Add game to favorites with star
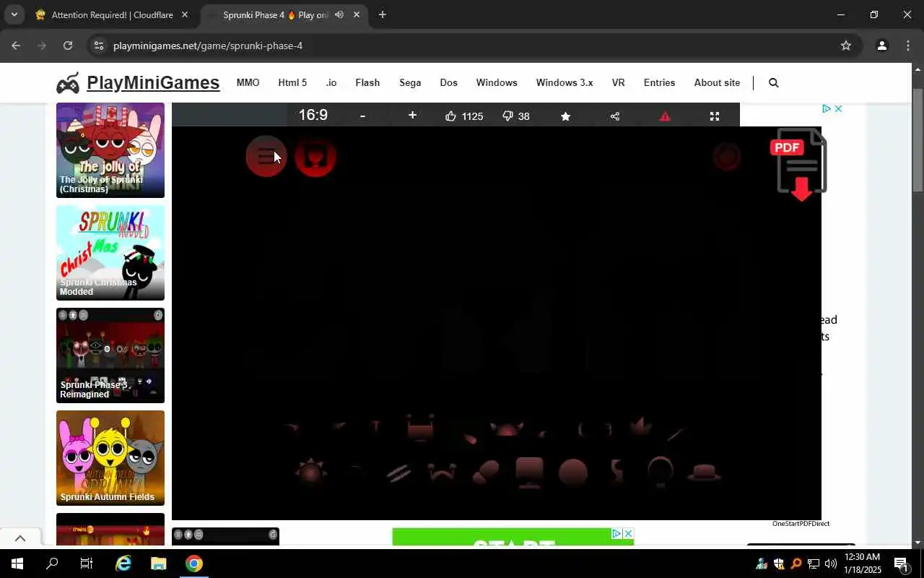The height and width of the screenshot is (578, 924). (x=565, y=116)
